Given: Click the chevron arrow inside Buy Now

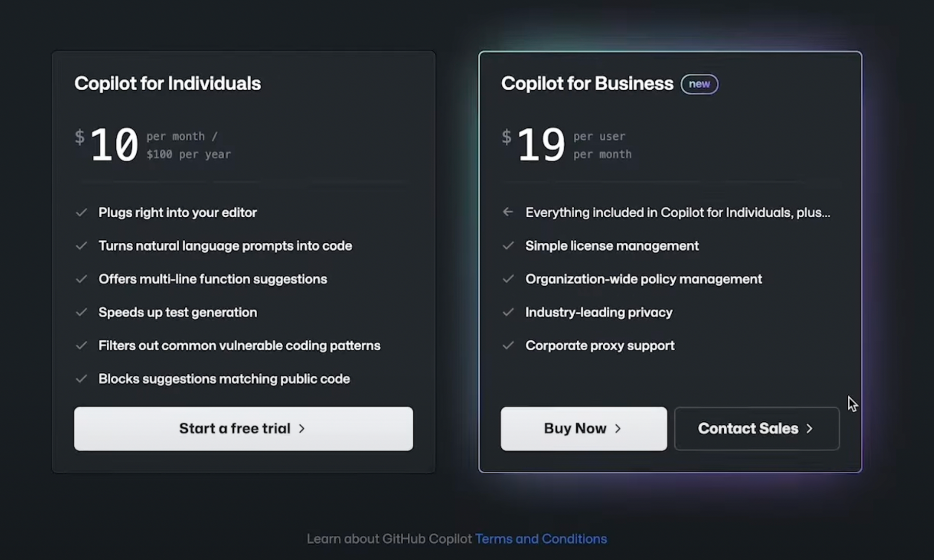Looking at the screenshot, I should tap(618, 428).
